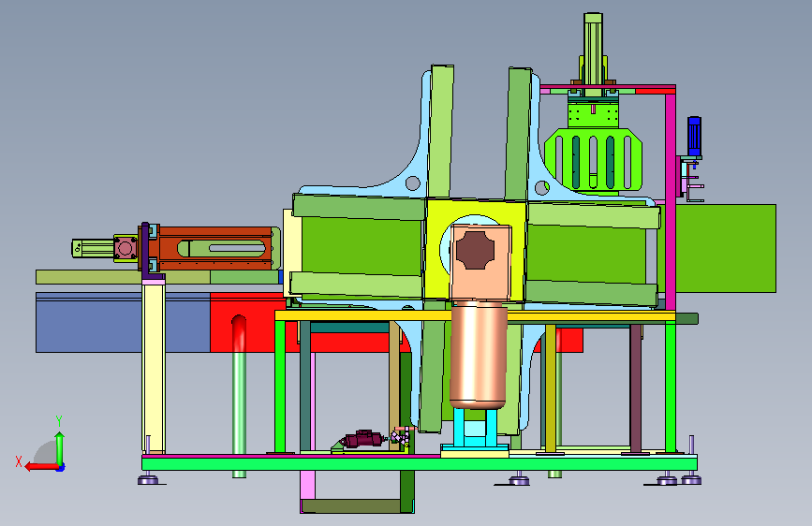The image size is (812, 526).
Task: Select the bright green slotted housing
Action: pos(593,160)
